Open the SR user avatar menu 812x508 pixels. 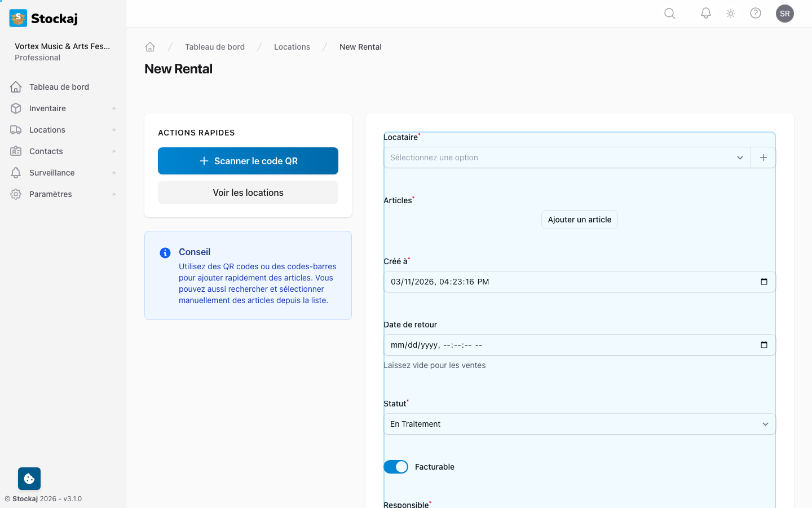[x=784, y=14]
